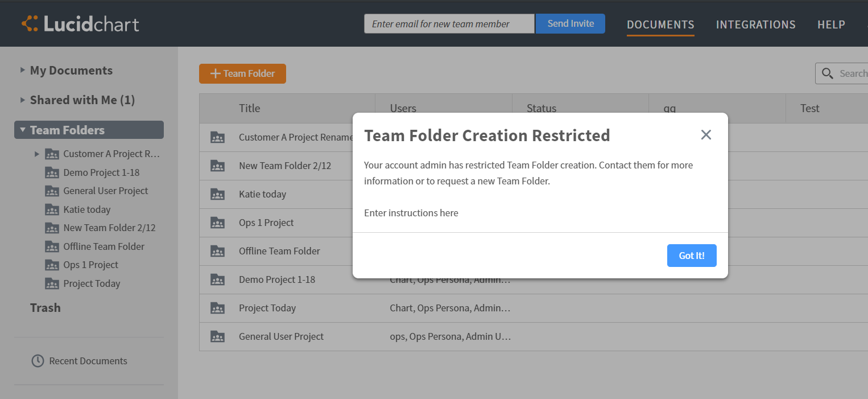Screen dimensions: 868x399
Task: Dismiss the dialog with Got It!
Action: click(692, 255)
